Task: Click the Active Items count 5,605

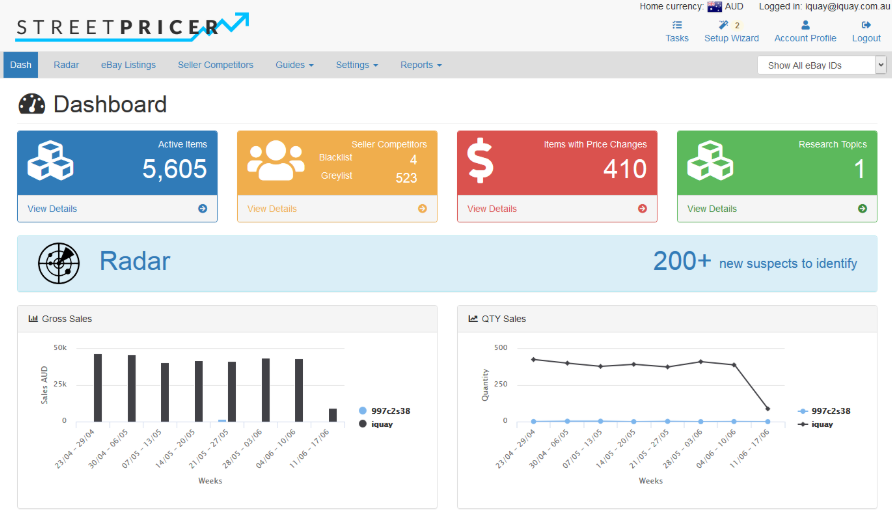Action: tap(175, 169)
